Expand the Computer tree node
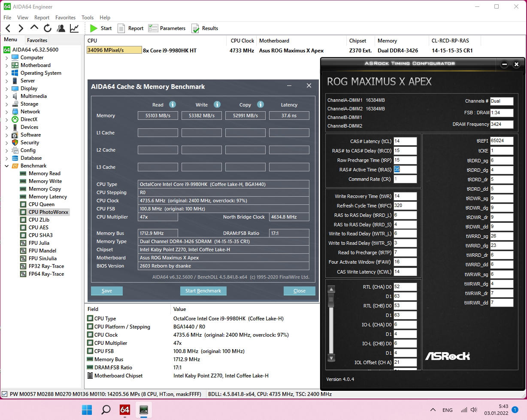This screenshot has height=420, width=527. pos(6,58)
